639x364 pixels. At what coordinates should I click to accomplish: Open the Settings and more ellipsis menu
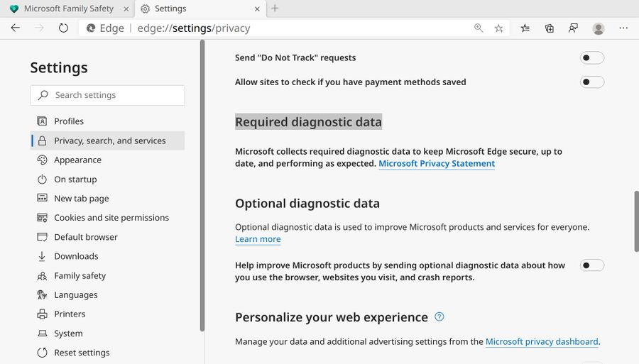tap(623, 28)
